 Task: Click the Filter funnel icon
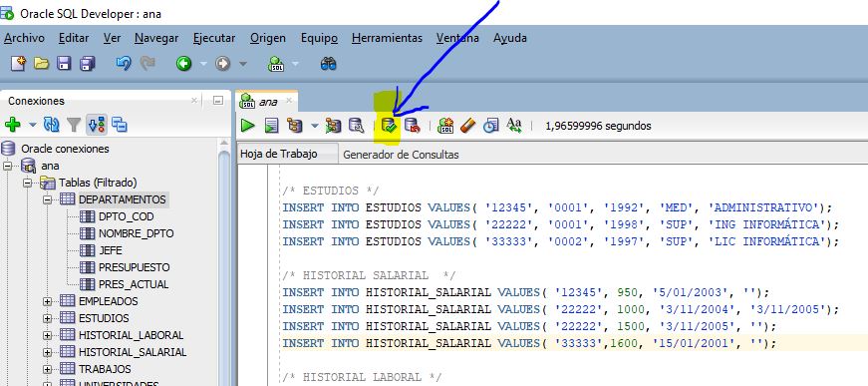point(74,125)
